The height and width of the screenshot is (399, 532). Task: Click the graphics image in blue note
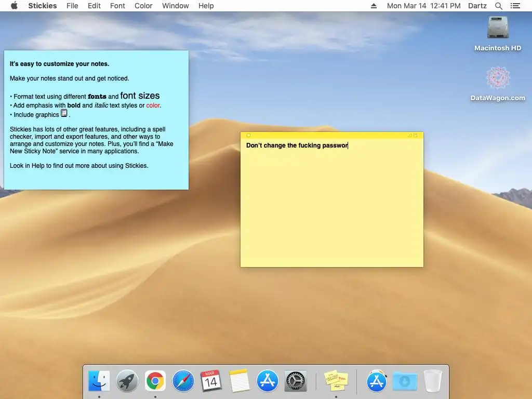64,113
